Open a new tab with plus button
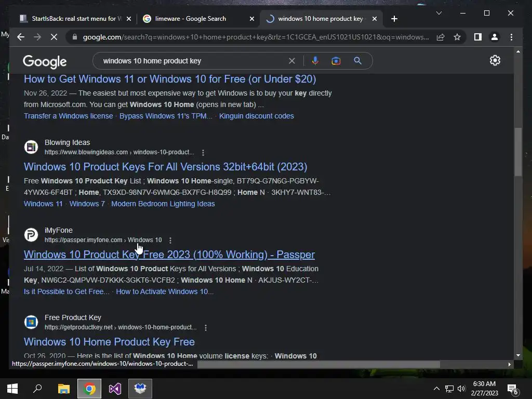532x399 pixels. [394, 19]
